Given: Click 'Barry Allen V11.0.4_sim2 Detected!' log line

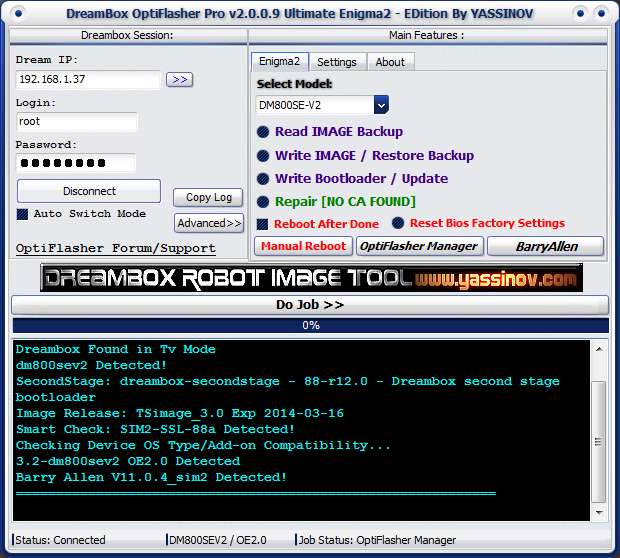Looking at the screenshot, I should coord(151,477).
